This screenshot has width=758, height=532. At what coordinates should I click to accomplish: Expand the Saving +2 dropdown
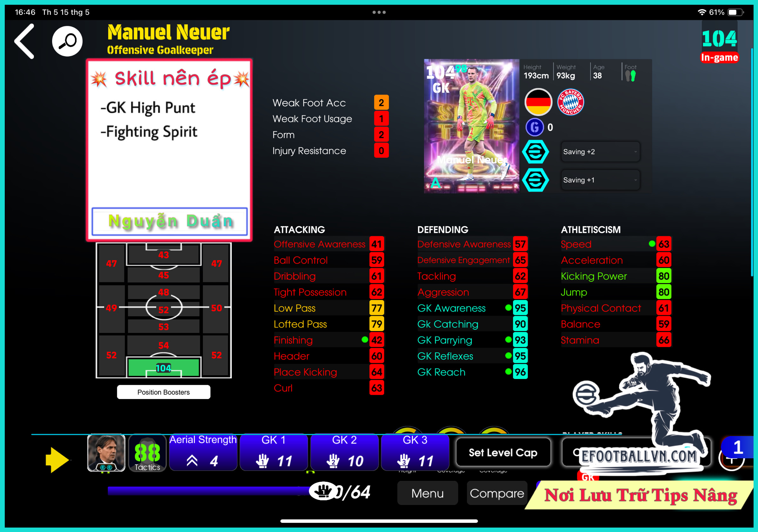(x=601, y=152)
